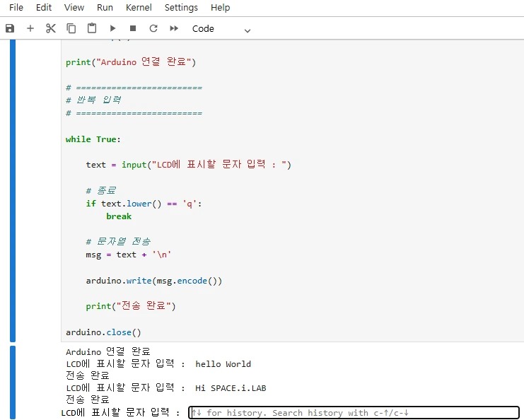
Task: Click the '# 문자열 전송' comment line
Action: [118, 241]
